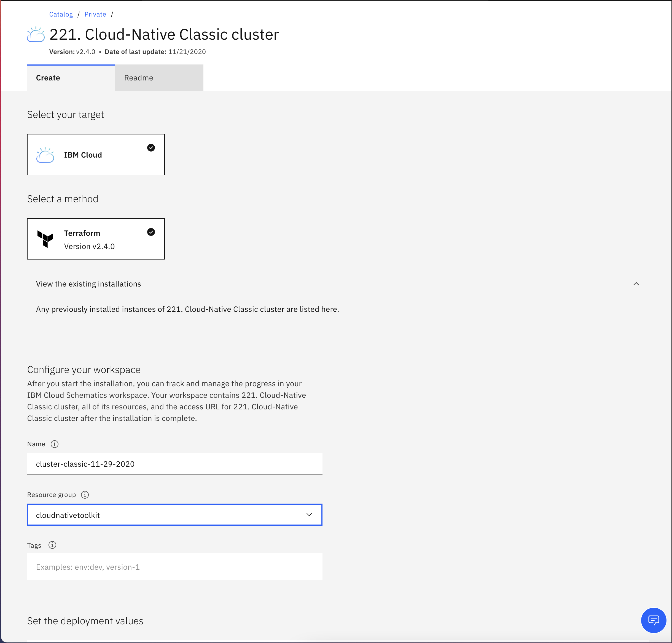Switch to the Readme tab
Image resolution: width=672 pixels, height=643 pixels.
click(159, 78)
